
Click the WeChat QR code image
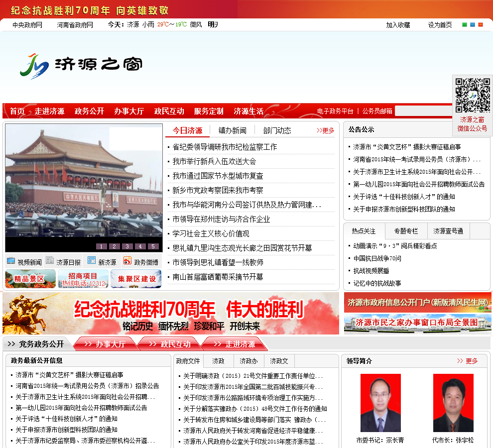[x=472, y=95]
